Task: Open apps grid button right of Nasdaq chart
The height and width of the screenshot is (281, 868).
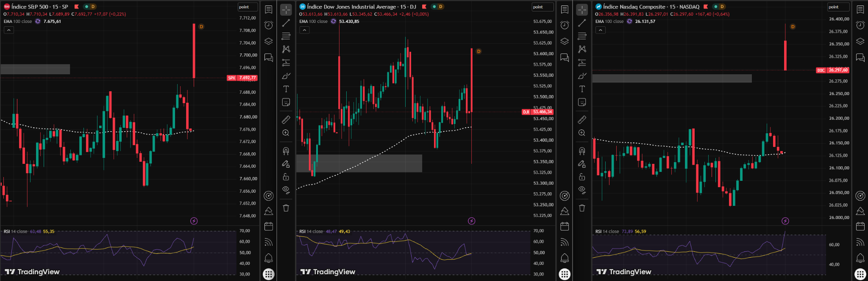Action: tap(860, 274)
